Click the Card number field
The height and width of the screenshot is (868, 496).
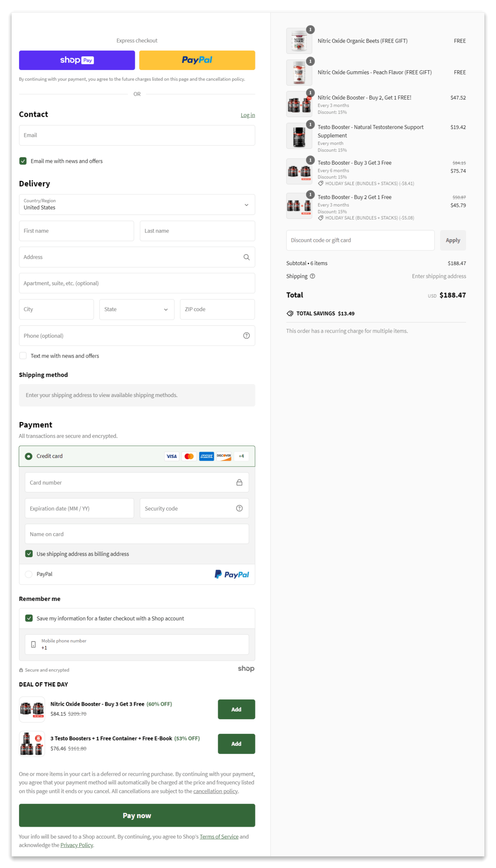pyautogui.click(x=136, y=482)
